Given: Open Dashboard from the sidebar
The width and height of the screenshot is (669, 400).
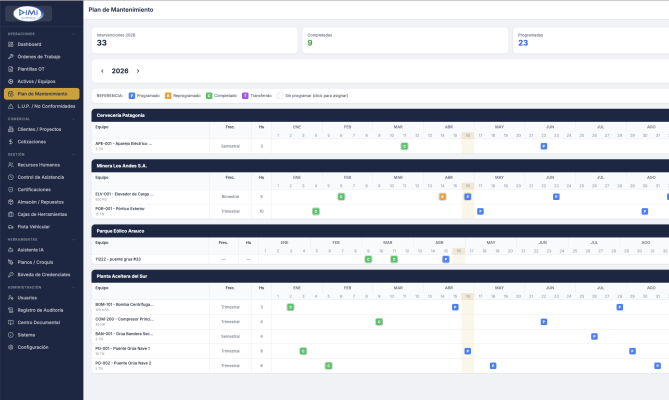Looking at the screenshot, I should [29, 45].
